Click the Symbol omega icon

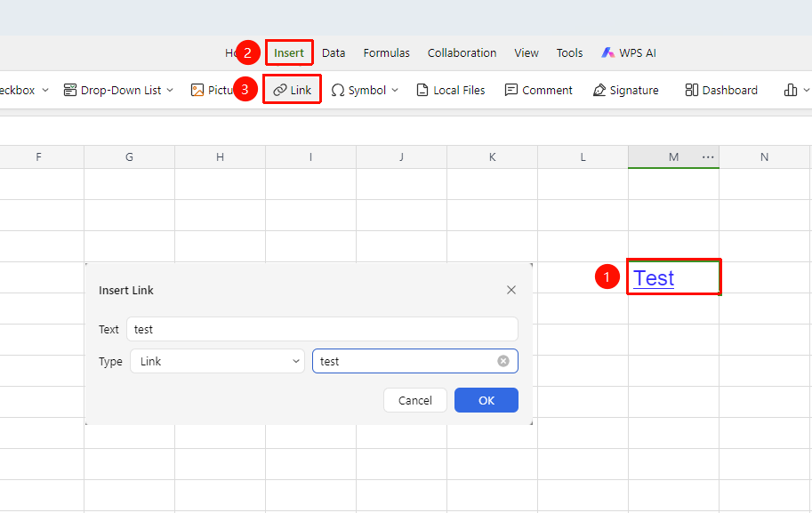click(338, 90)
